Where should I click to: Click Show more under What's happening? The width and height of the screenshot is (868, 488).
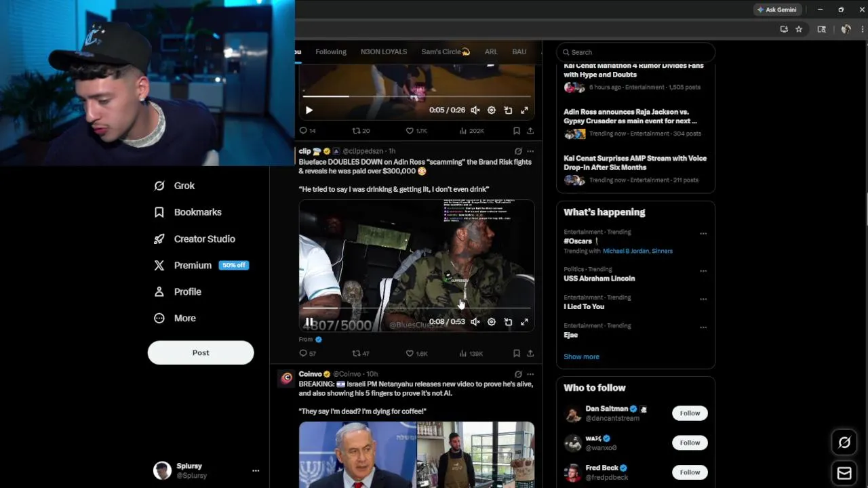[x=581, y=357]
